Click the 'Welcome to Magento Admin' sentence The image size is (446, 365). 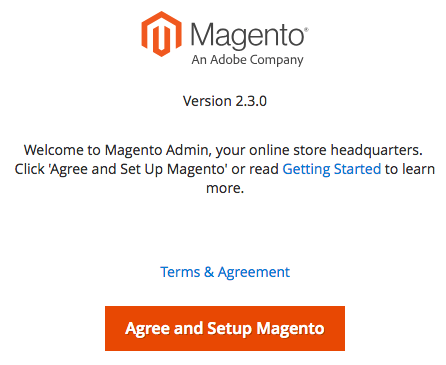click(x=223, y=150)
